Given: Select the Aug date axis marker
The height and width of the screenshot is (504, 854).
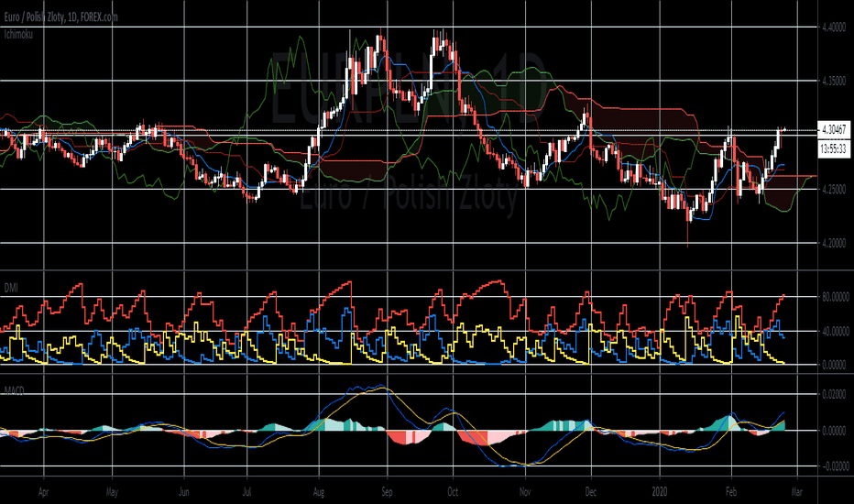Looking at the screenshot, I should point(319,492).
